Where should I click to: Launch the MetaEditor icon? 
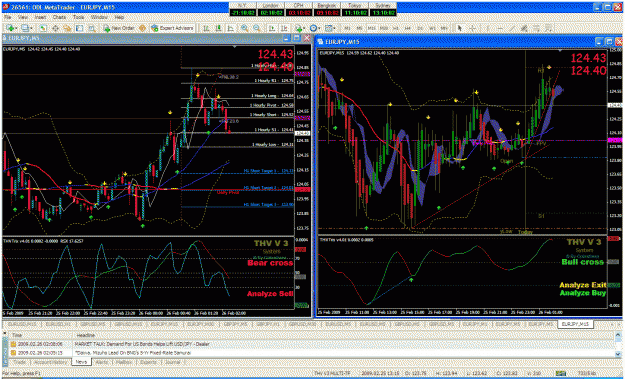[x=142, y=28]
